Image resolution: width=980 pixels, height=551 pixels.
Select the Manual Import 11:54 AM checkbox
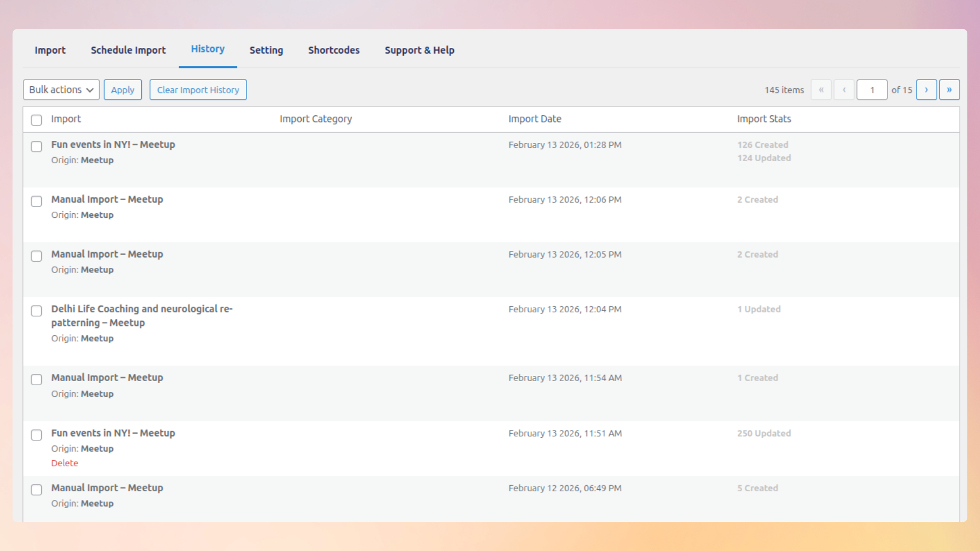pos(36,380)
